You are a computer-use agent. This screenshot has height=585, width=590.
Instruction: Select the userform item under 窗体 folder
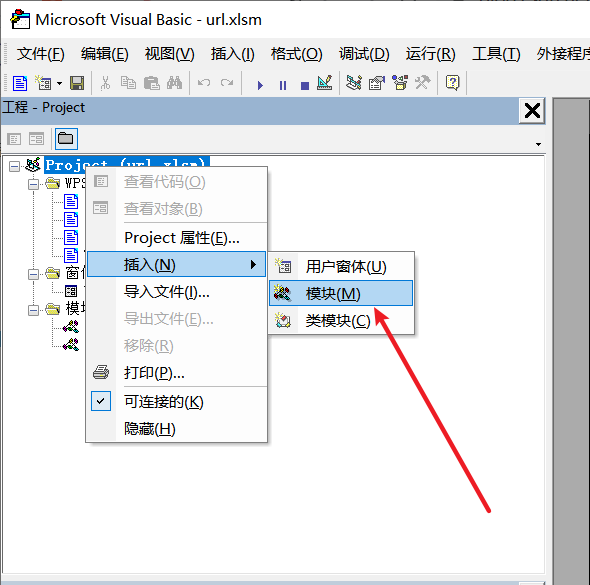click(71, 291)
